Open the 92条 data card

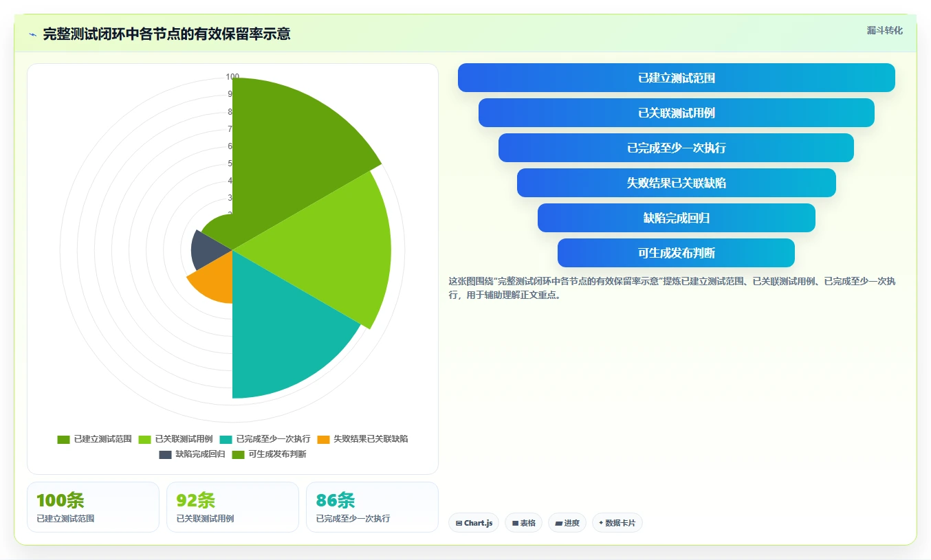[232, 507]
